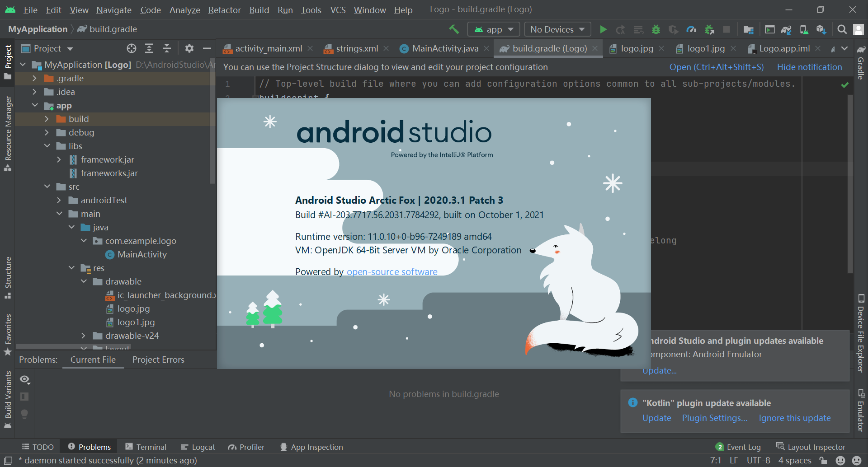Click the user account avatar icon
Viewport: 868px width, 467px height.
[858, 29]
